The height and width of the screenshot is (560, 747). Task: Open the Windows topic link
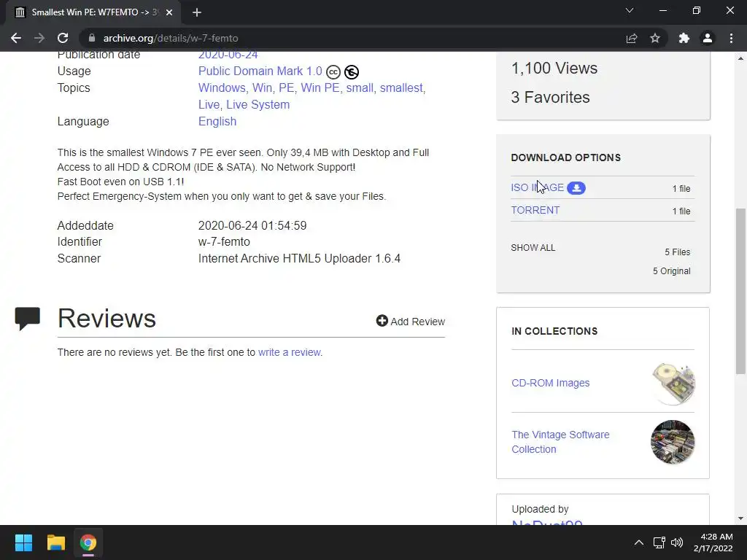[222, 88]
